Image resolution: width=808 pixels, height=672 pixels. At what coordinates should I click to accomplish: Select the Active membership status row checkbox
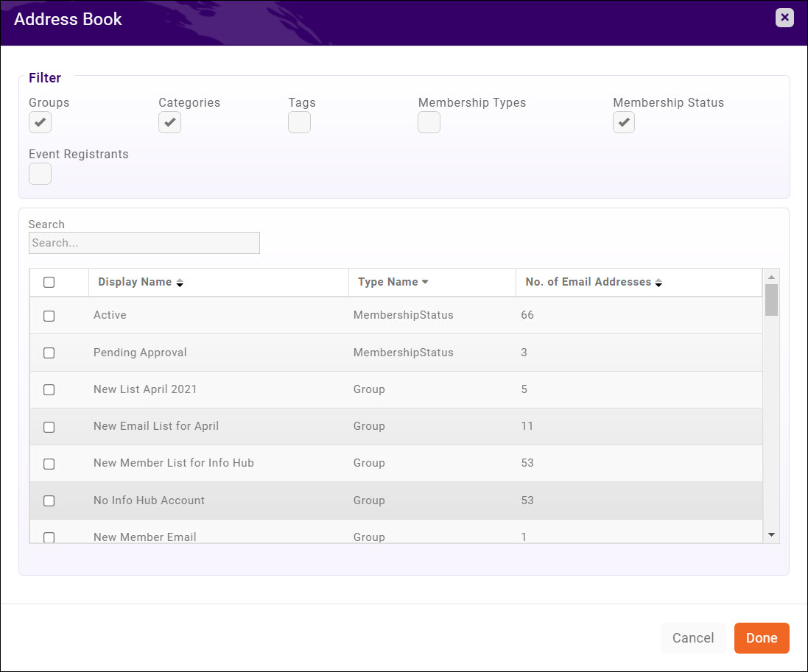click(49, 316)
